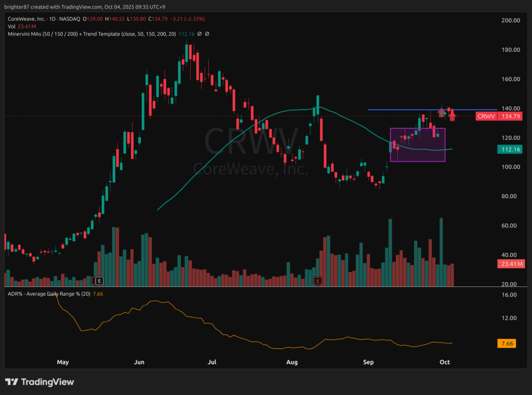Click the second ∅ symbol in indicator legend
Image resolution: width=532 pixels, height=395 pixels.
(x=207, y=34)
